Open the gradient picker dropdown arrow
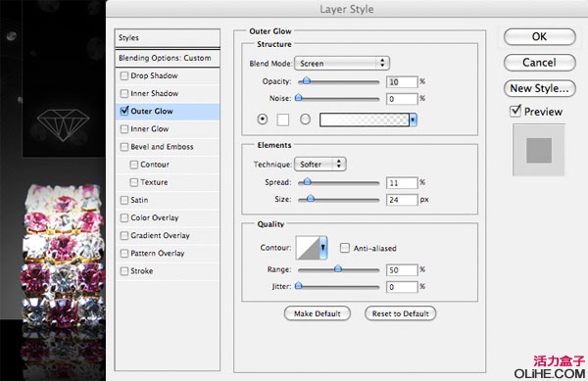The height and width of the screenshot is (381, 588). tap(413, 119)
